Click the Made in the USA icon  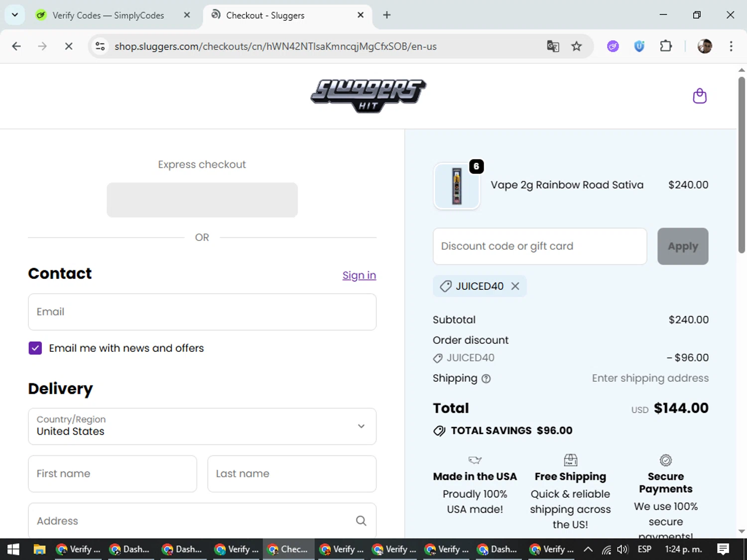pos(475,460)
